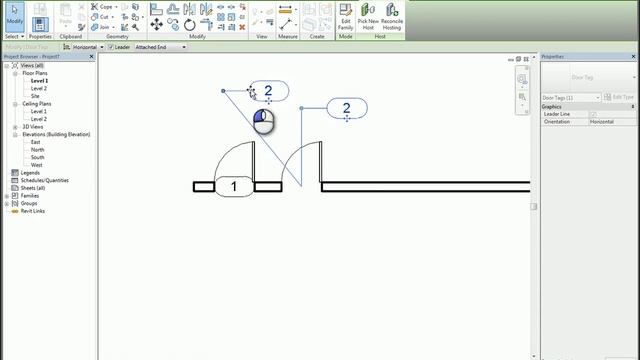Click the Edit Type button

(619, 97)
